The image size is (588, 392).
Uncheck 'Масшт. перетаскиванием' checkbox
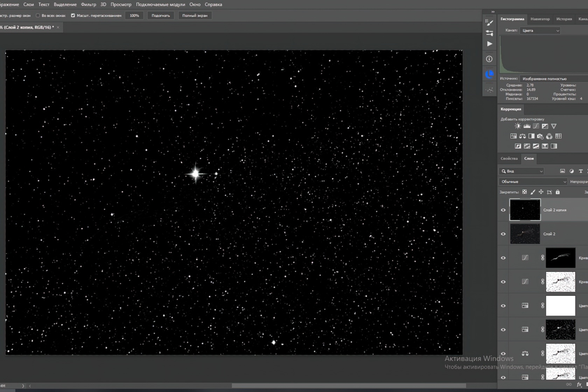click(73, 15)
